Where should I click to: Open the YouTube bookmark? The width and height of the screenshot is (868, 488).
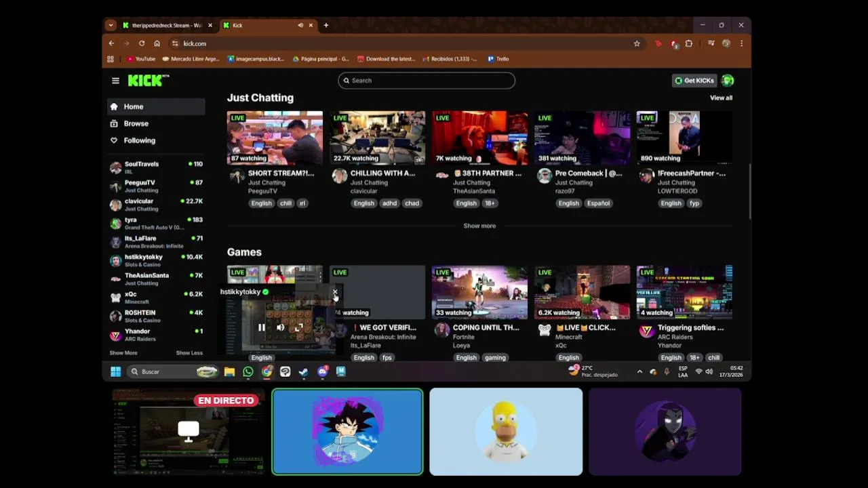pyautogui.click(x=141, y=59)
